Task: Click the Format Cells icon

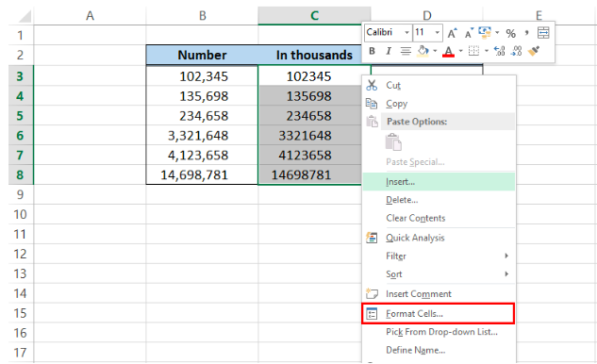Action: (372, 314)
